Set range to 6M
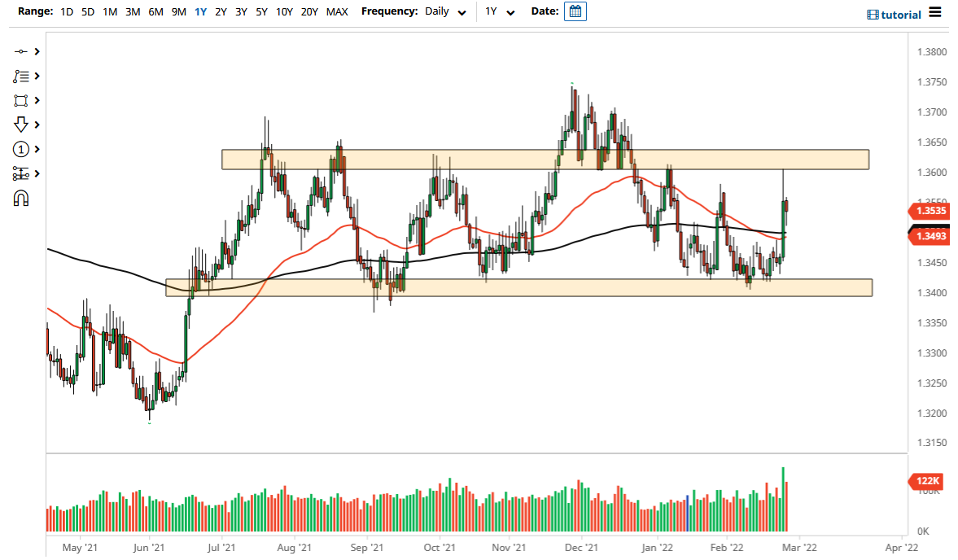Image resolution: width=958 pixels, height=560 pixels. 155,11
